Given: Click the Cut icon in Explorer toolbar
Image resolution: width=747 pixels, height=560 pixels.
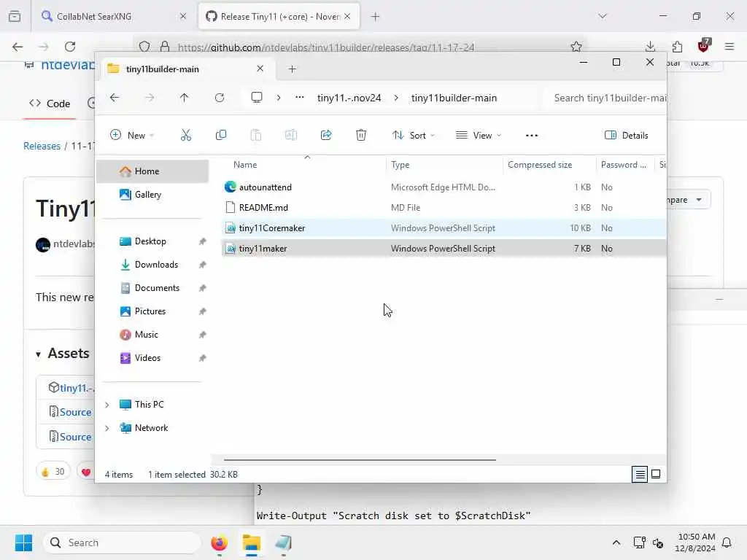Looking at the screenshot, I should coord(186,135).
